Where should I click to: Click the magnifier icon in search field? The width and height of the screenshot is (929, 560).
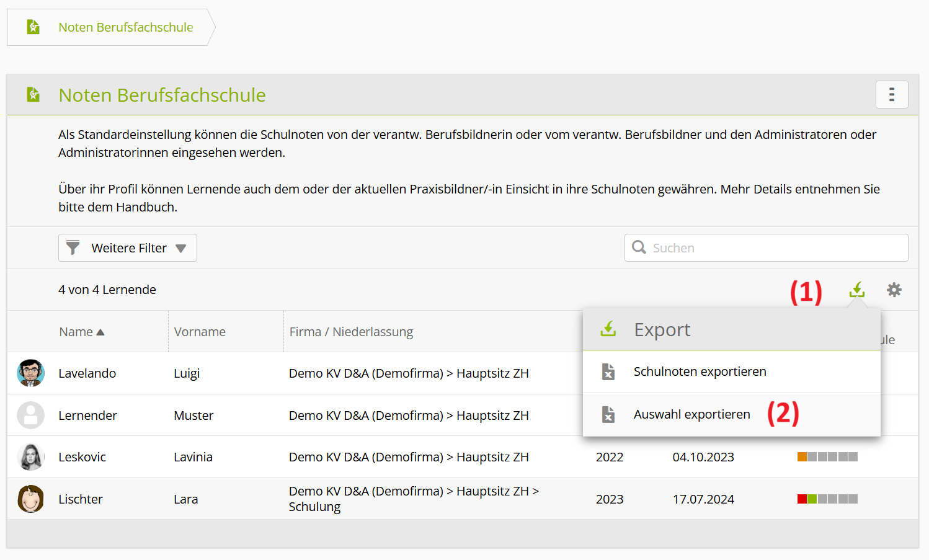639,247
